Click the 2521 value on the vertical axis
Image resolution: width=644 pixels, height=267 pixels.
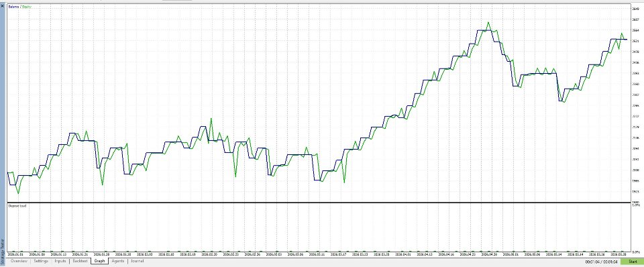point(635,41)
